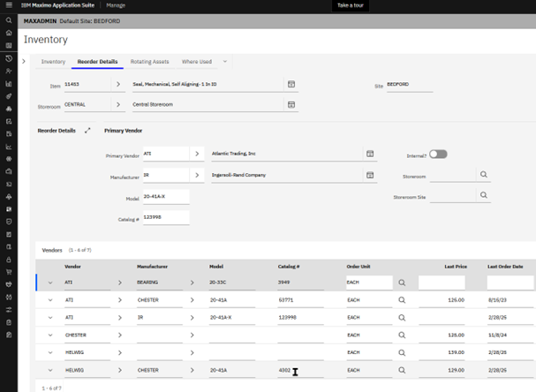Open the hamburger navigation menu
This screenshot has height=392, width=536.
pos(9,5)
